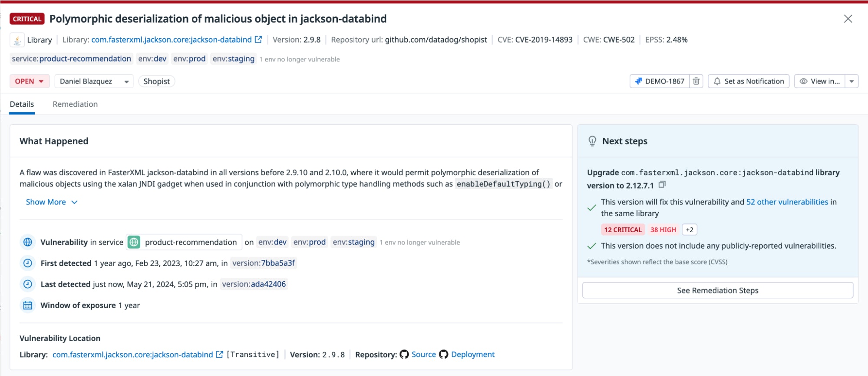Copy upgrade version with copy icon
Image resolution: width=868 pixels, height=376 pixels.
tap(662, 185)
